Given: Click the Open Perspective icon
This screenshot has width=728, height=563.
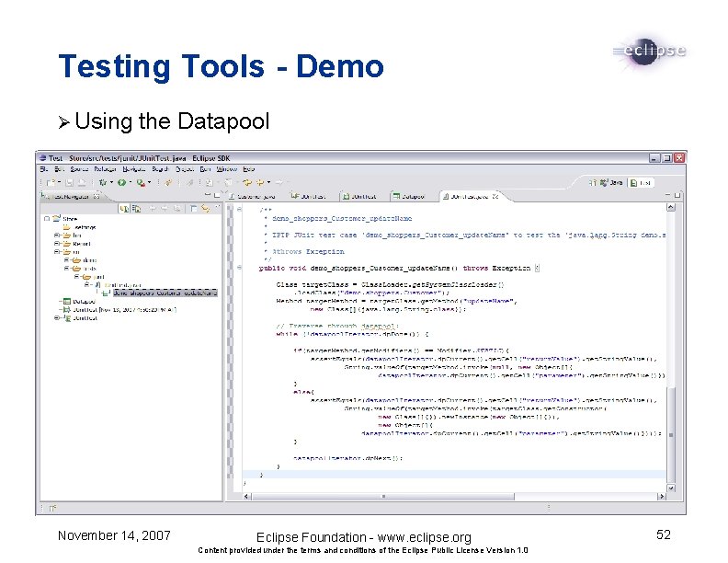Looking at the screenshot, I should [593, 182].
